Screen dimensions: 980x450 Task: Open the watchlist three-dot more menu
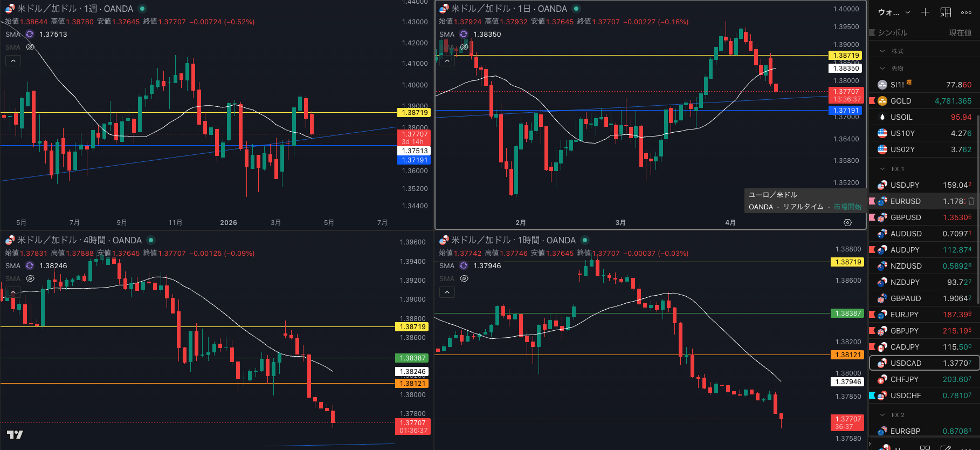(x=966, y=12)
